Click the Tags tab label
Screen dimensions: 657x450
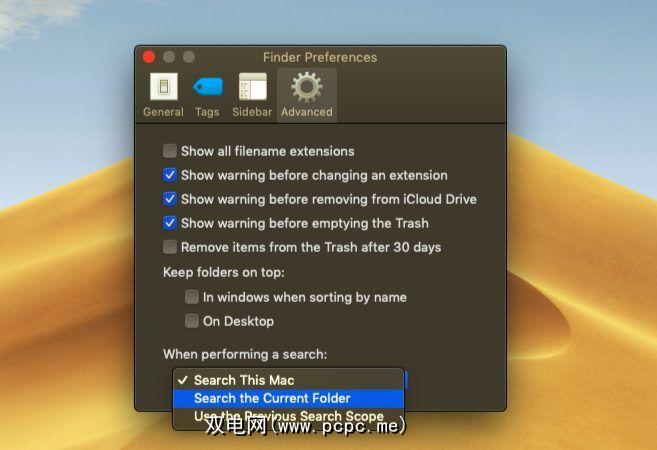pyautogui.click(x=207, y=112)
